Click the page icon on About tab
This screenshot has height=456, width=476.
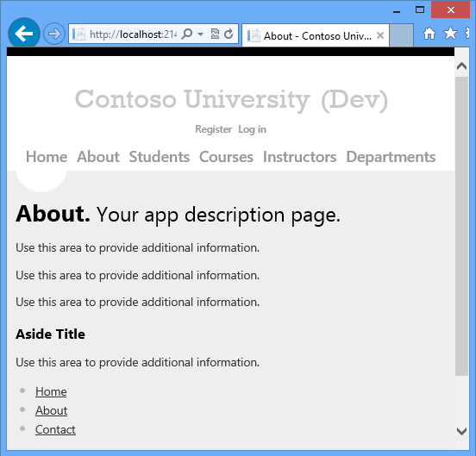tap(254, 36)
